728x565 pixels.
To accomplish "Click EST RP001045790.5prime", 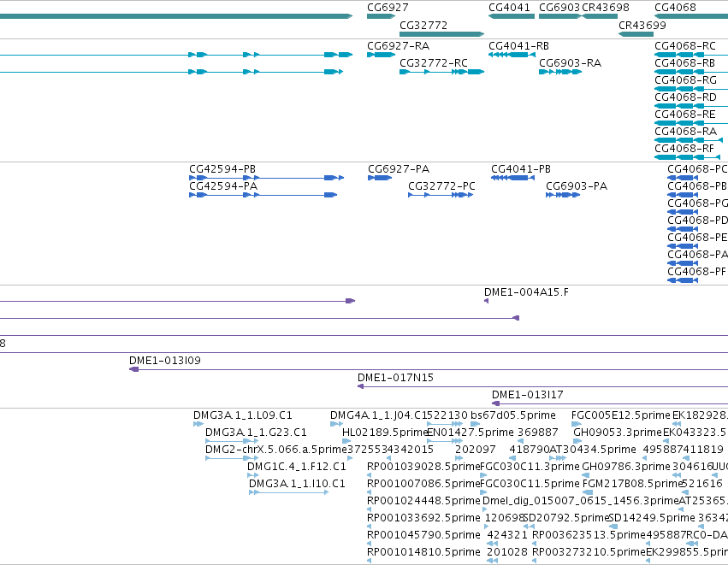I will coord(423,535).
